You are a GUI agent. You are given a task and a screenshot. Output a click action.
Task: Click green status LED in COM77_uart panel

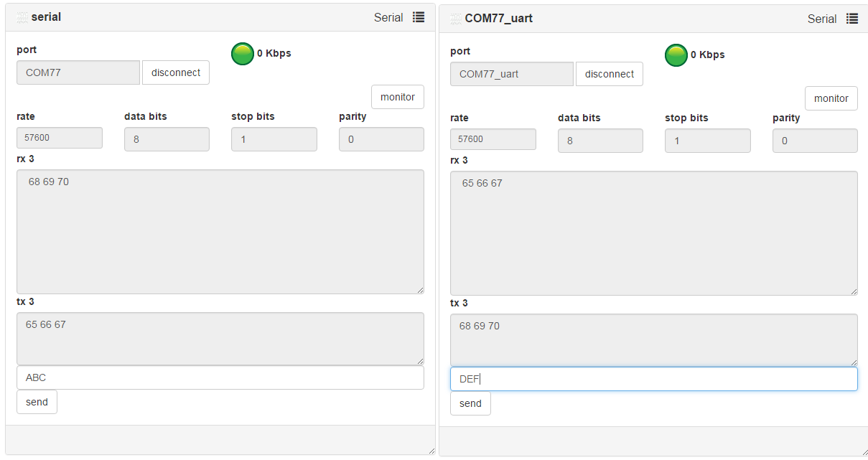coord(676,55)
